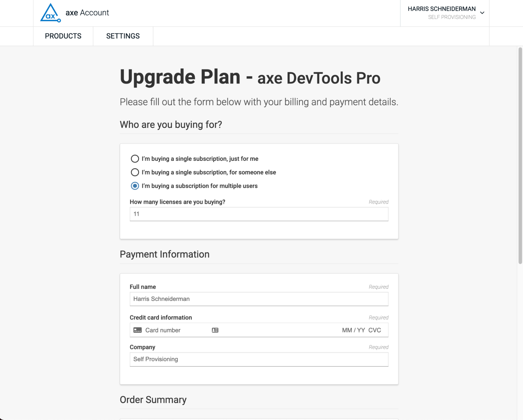Click the axe logo in the header
Image resolution: width=523 pixels, height=420 pixels.
(x=50, y=13)
